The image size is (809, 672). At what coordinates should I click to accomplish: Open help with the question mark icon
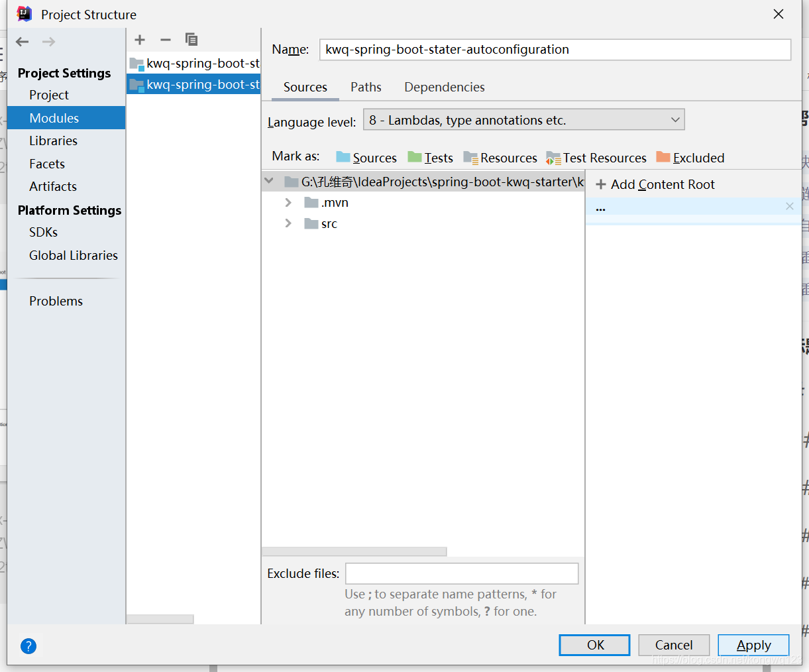point(28,646)
